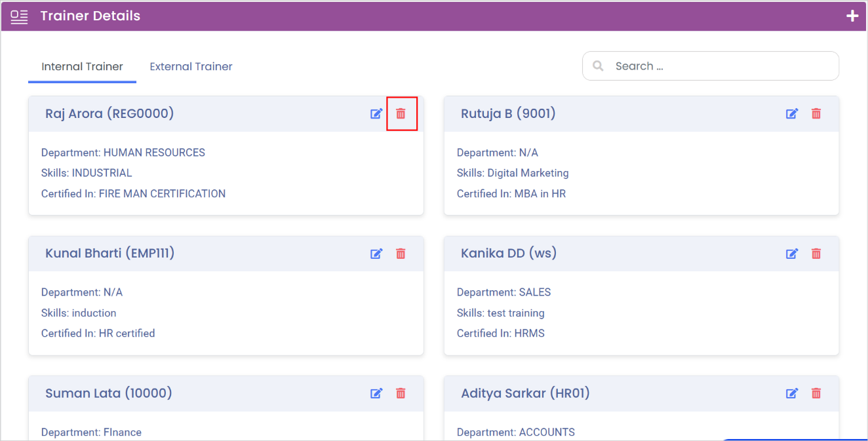The width and height of the screenshot is (868, 441).
Task: Select the Internal Trainer tab
Action: point(82,66)
